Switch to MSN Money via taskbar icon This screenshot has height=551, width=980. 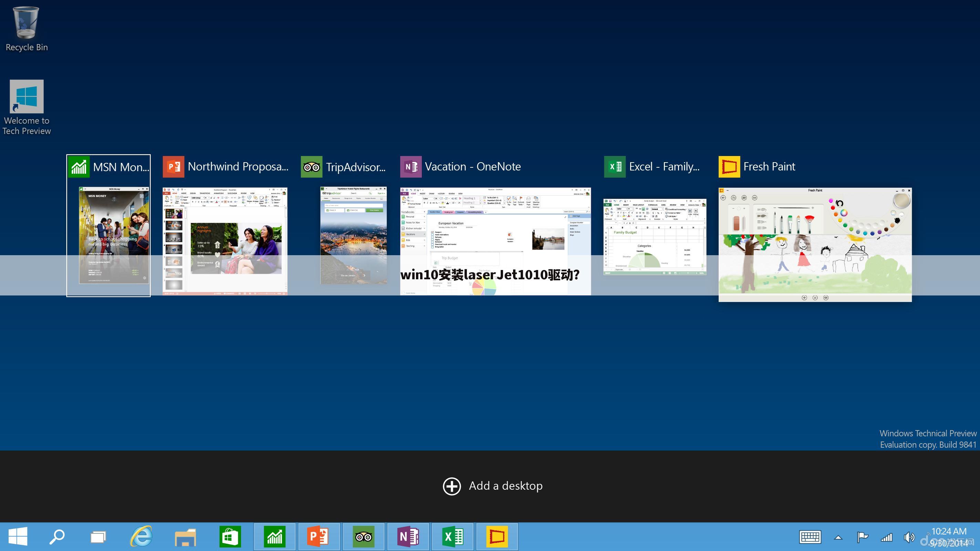274,537
